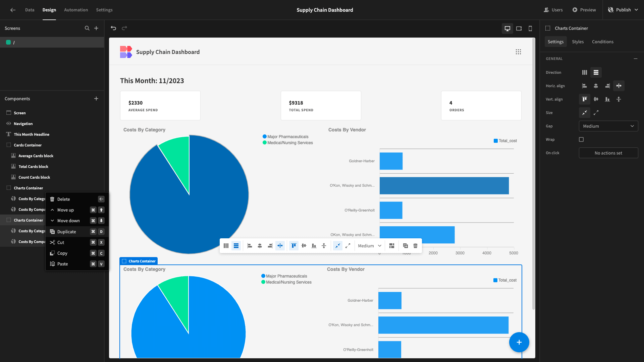Image resolution: width=644 pixels, height=362 pixels.
Task: Set Horiz. align to center
Action: click(596, 86)
